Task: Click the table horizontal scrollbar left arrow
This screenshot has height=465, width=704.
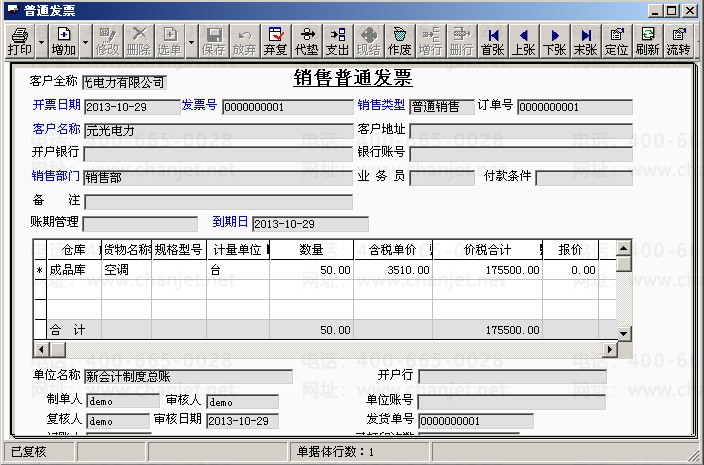Action: click(x=41, y=349)
